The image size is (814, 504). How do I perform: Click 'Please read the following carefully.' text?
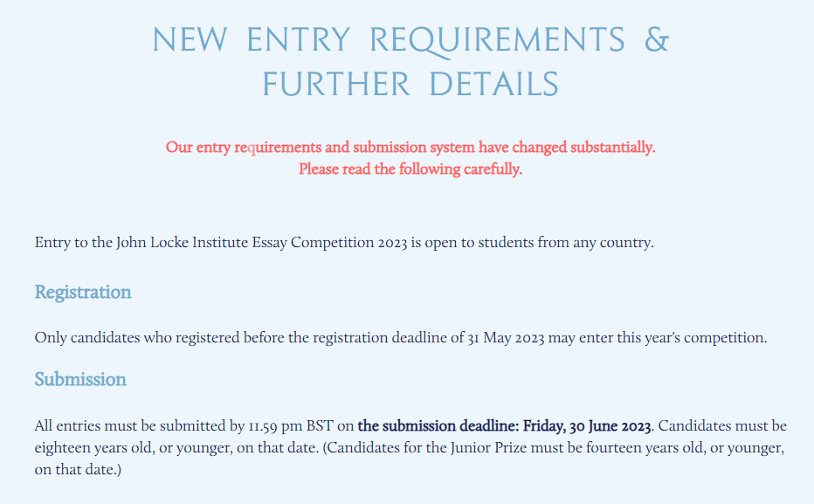[x=410, y=169]
